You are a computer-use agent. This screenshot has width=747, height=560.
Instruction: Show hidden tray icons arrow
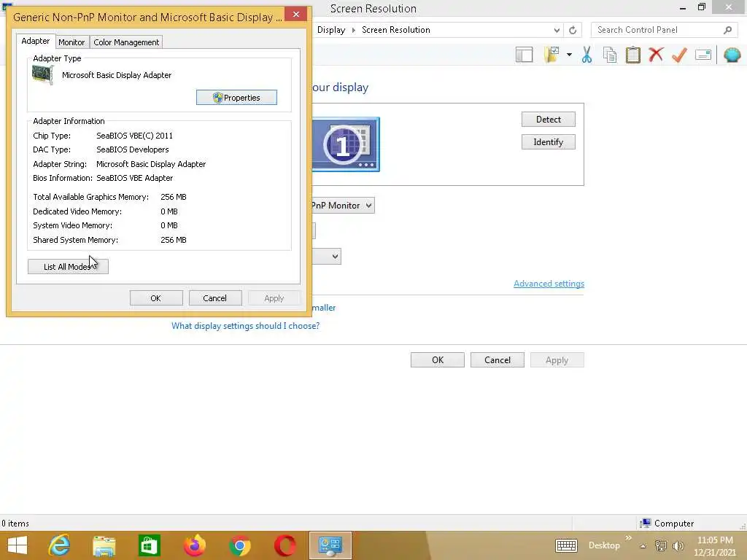pyautogui.click(x=643, y=546)
